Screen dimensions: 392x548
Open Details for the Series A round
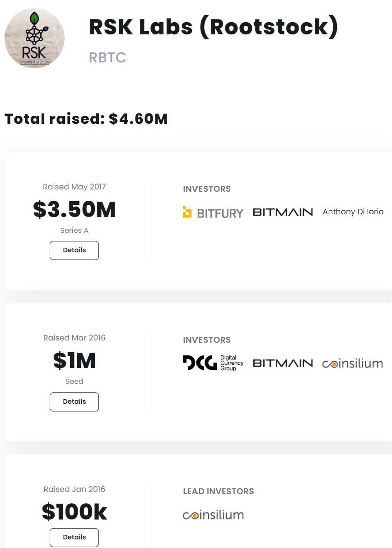coord(74,250)
